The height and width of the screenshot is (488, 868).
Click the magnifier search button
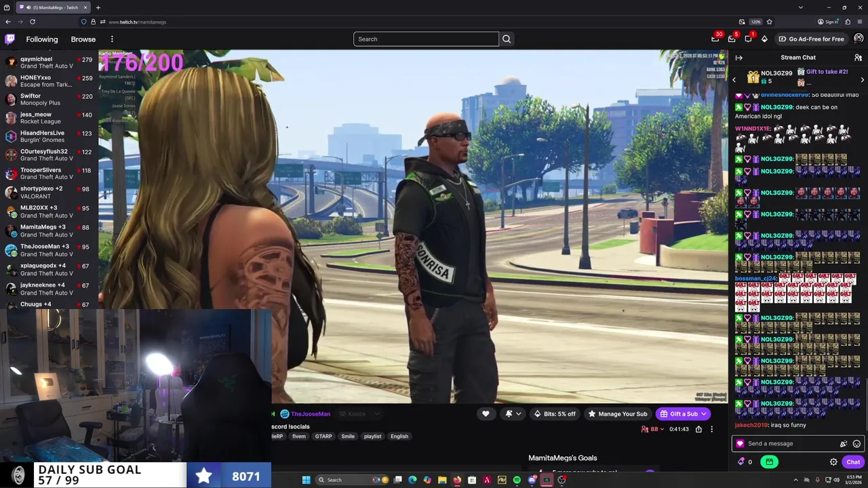coord(507,39)
